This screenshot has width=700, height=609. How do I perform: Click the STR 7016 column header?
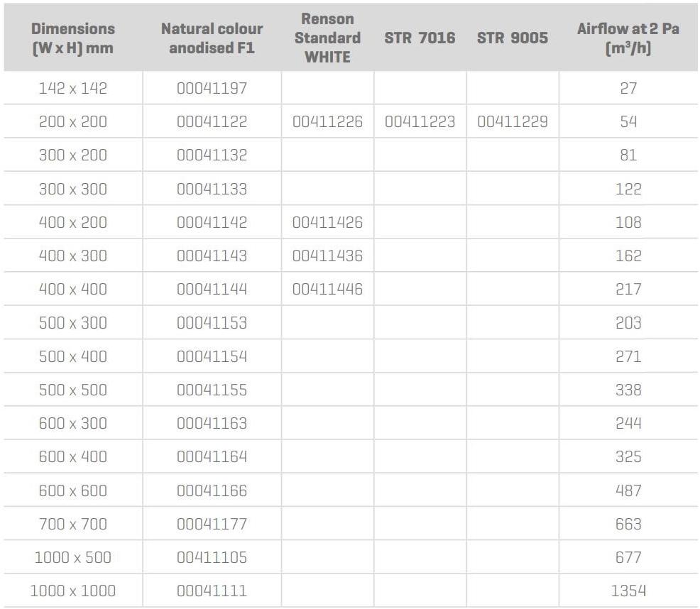coord(420,38)
